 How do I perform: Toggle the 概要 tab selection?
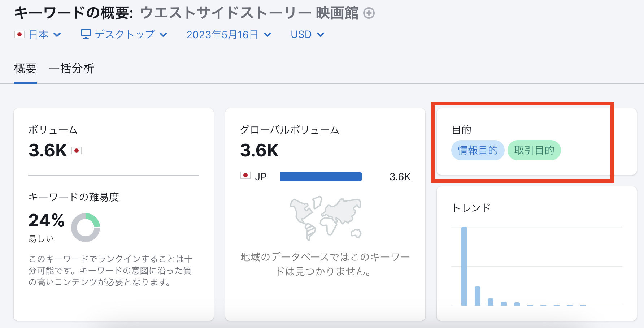click(24, 68)
